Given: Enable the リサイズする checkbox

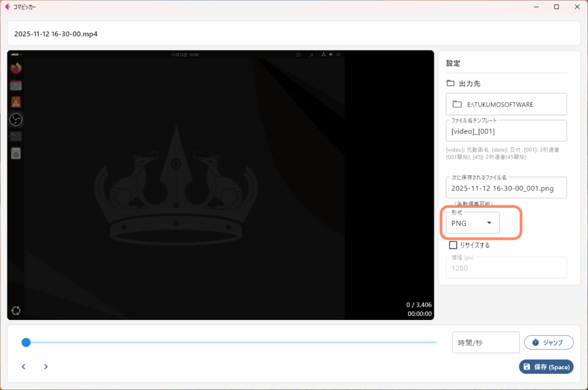Looking at the screenshot, I should coord(453,245).
